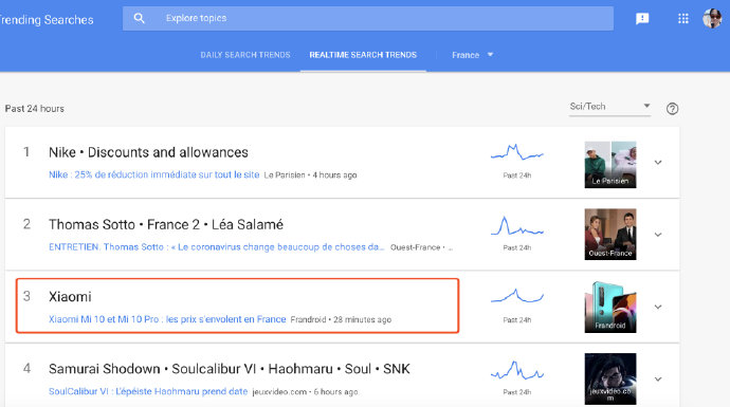Select Realtime Search Trends tab
This screenshot has height=407, width=730.
pos(363,55)
